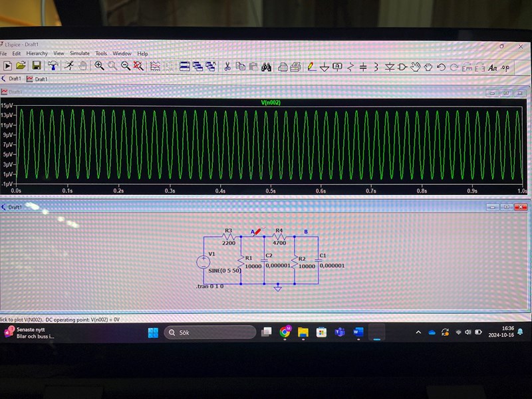Click the Text Aa tool
This screenshot has height=399, width=532.
coord(493,67)
